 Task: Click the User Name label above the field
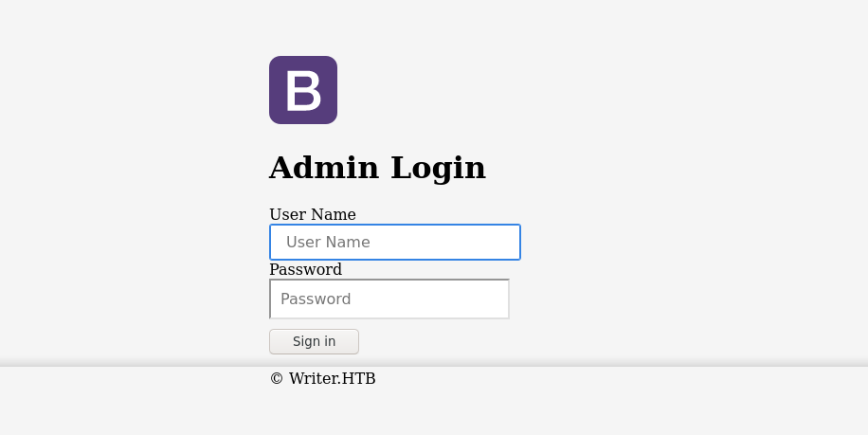click(313, 214)
